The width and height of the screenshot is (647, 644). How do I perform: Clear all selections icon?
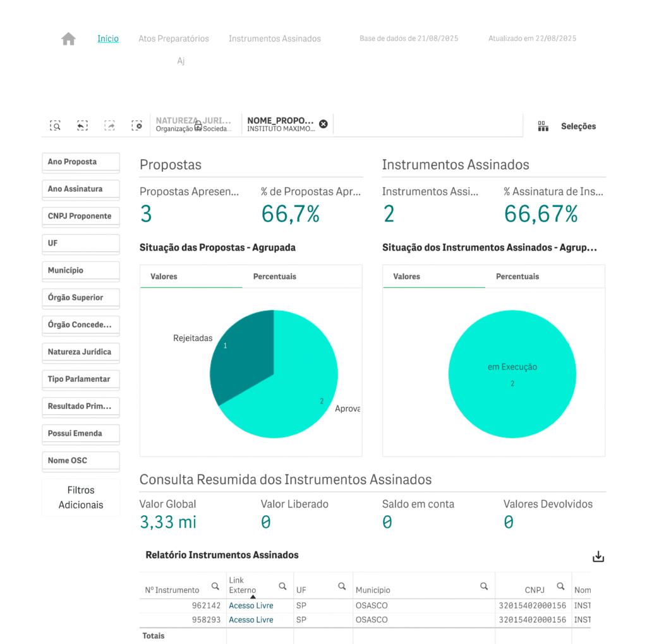136,126
